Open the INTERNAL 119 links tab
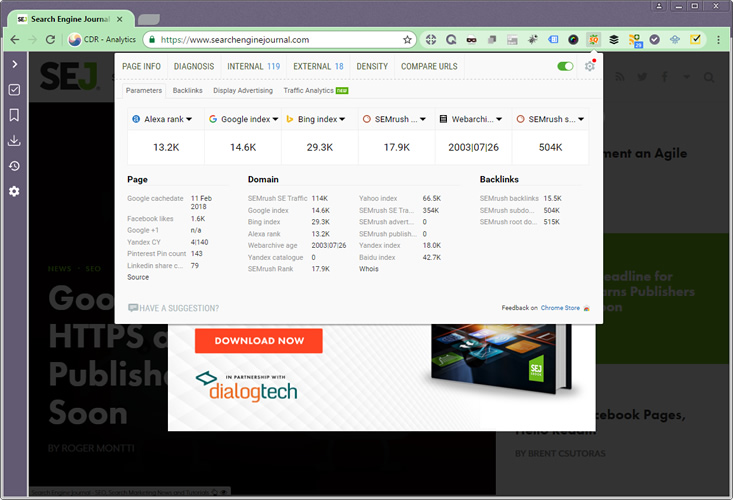This screenshot has height=500, width=733. (x=253, y=66)
